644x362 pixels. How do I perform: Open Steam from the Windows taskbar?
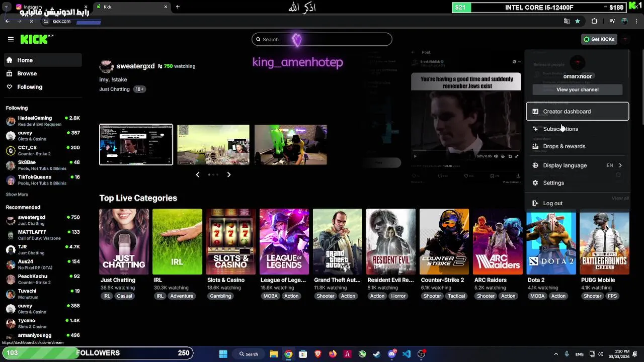pos(377,354)
